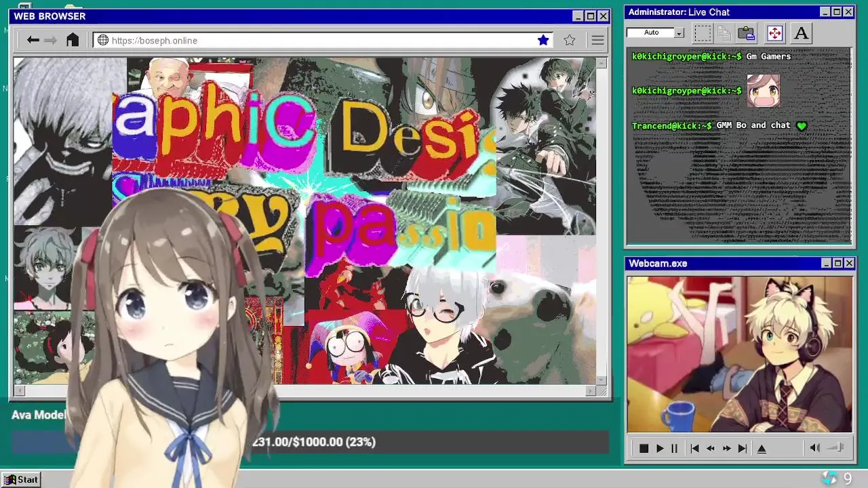868x488 pixels.
Task: Click the anime face emote in chat
Action: 763,91
